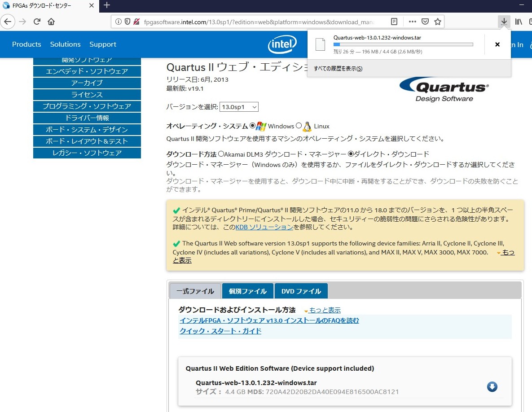Click the MD5 checksum value text
Image resolution: width=532 pixels, height=412 pixels.
click(x=332, y=392)
